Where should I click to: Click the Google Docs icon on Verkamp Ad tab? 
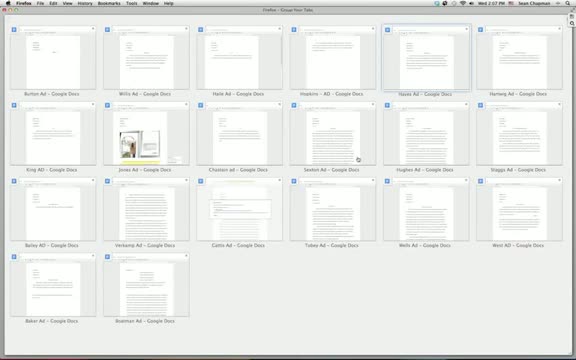(107, 181)
